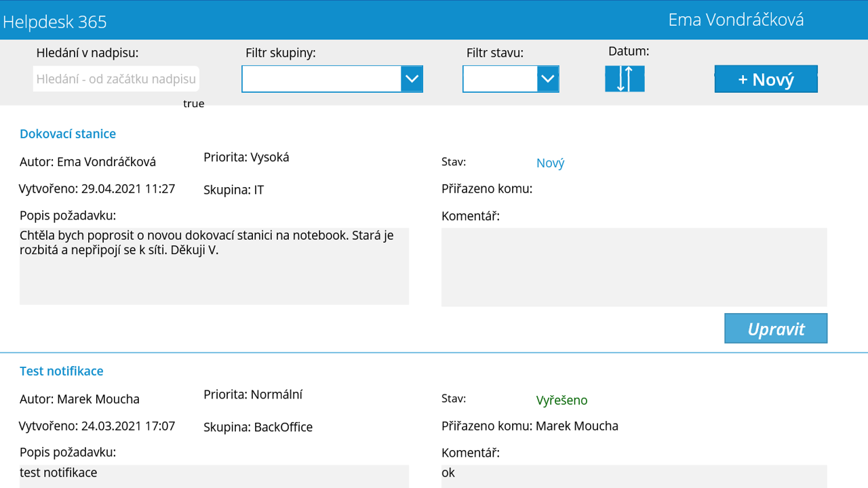The width and height of the screenshot is (868, 488).
Task: Click the stavu filter chevron arrow
Action: click(547, 79)
